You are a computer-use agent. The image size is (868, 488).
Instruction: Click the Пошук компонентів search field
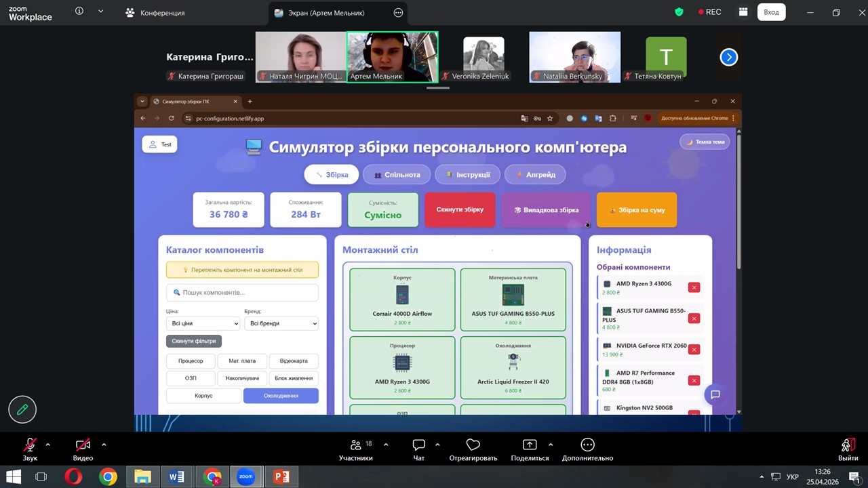click(x=242, y=293)
